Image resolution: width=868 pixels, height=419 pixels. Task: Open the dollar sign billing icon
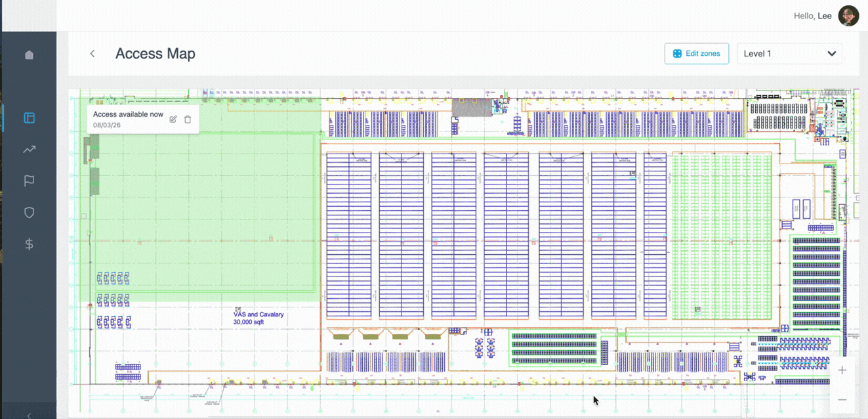coord(29,244)
